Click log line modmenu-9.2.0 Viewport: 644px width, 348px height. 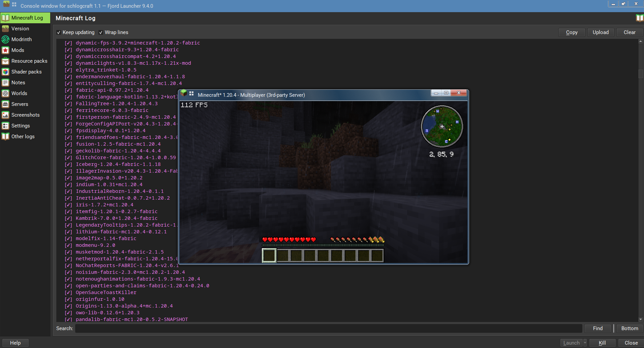pyautogui.click(x=95, y=245)
